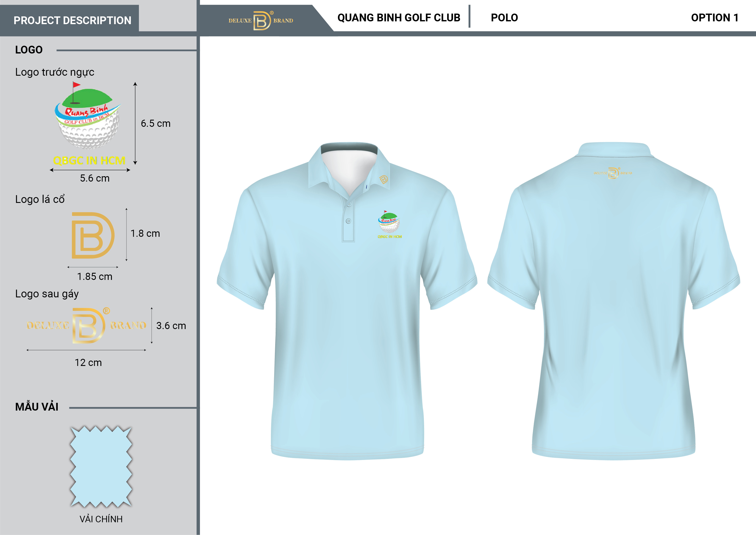Click the OPTION 1 label
The height and width of the screenshot is (535, 756).
pos(714,18)
